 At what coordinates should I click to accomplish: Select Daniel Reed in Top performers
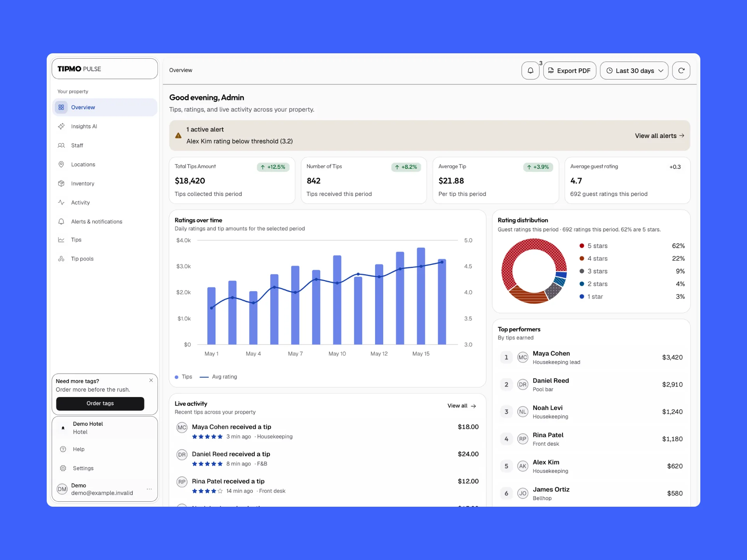coord(591,385)
